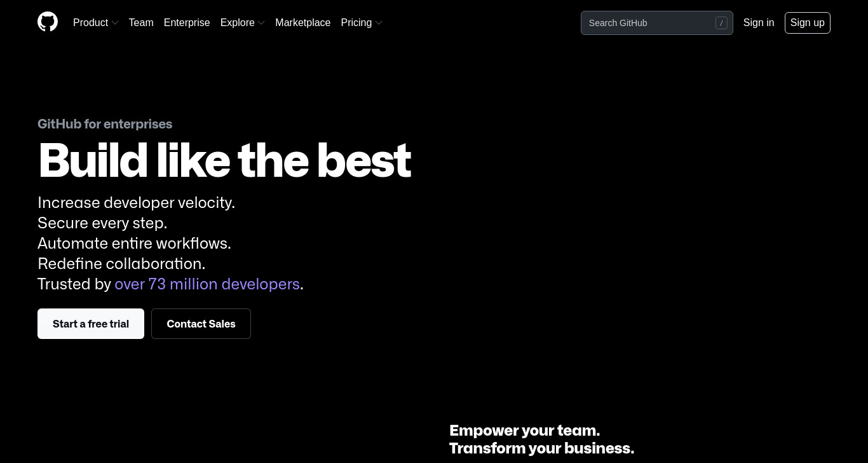Open the Marketplace nav item
Viewport: 868px width, 463px height.
coord(302,22)
